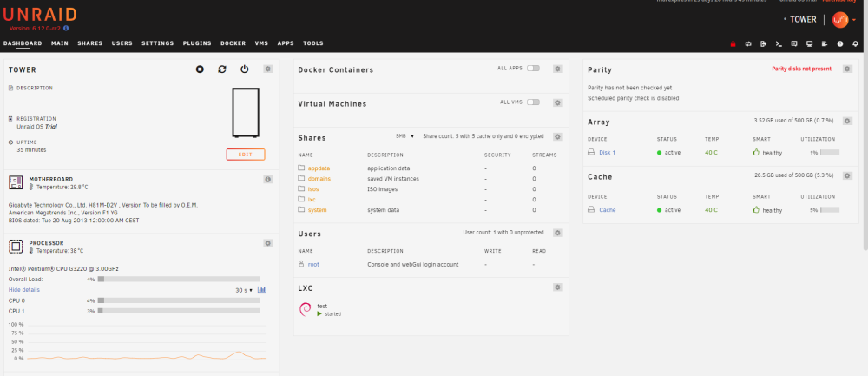Click the Overall Load progress bar

coord(179,279)
